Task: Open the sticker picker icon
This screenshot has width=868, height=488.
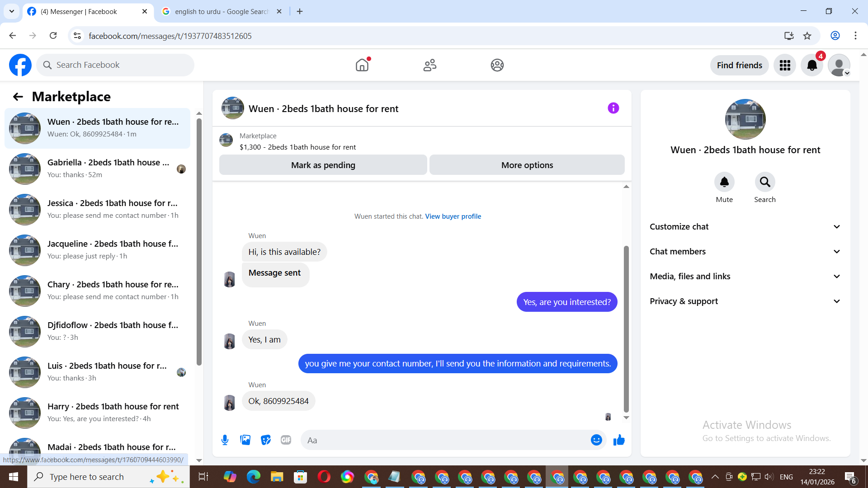Action: (x=266, y=440)
